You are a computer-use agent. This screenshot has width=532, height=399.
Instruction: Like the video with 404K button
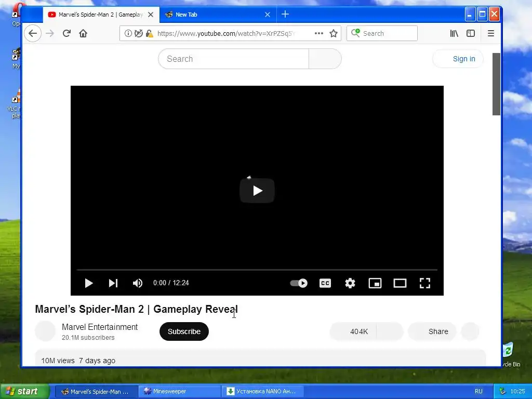click(353, 331)
